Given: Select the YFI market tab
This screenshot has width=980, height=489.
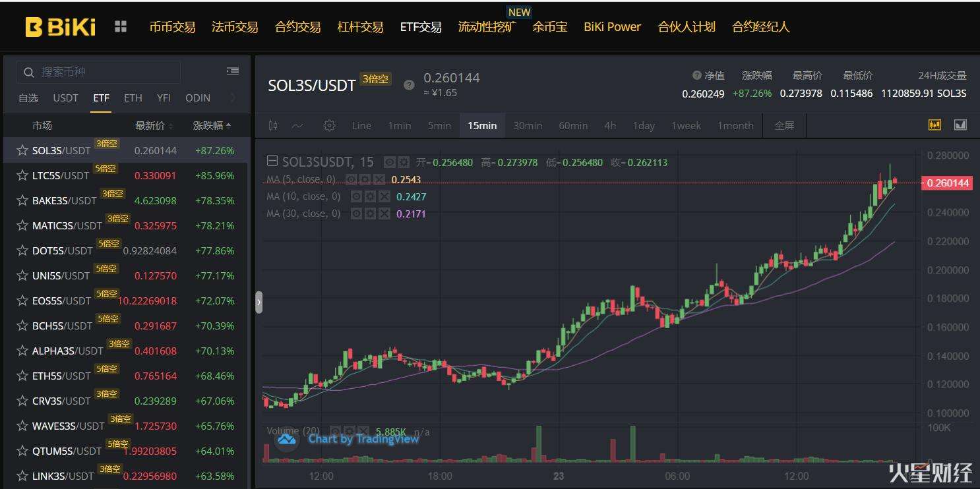Looking at the screenshot, I should coord(164,98).
